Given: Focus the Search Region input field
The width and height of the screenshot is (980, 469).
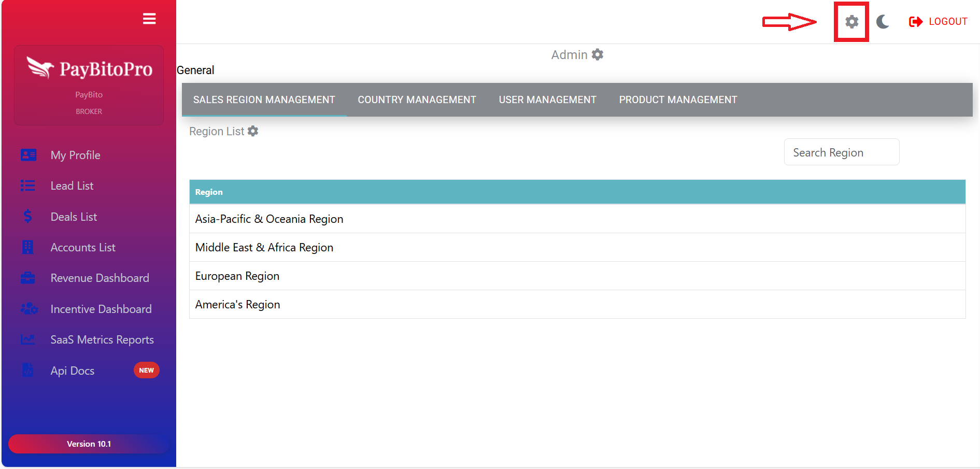Looking at the screenshot, I should pyautogui.click(x=841, y=152).
